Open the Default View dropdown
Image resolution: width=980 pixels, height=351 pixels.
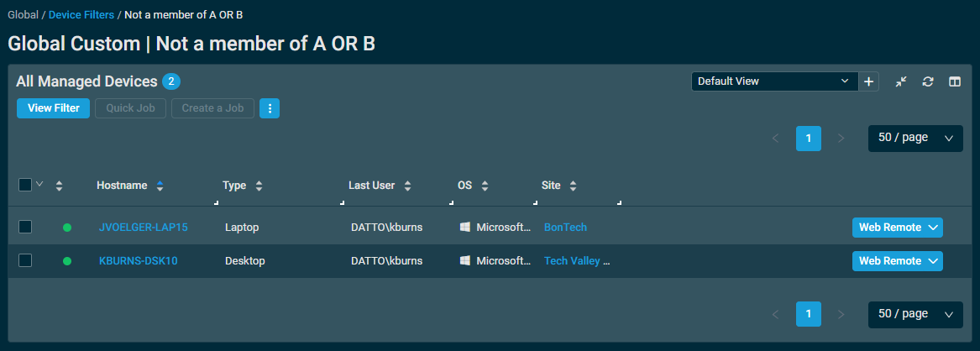[774, 81]
